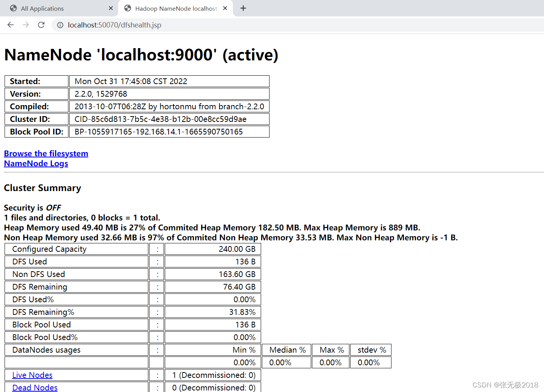The height and width of the screenshot is (392, 544).
Task: Click the 163.60 GB Non DFS value
Action: [213, 274]
